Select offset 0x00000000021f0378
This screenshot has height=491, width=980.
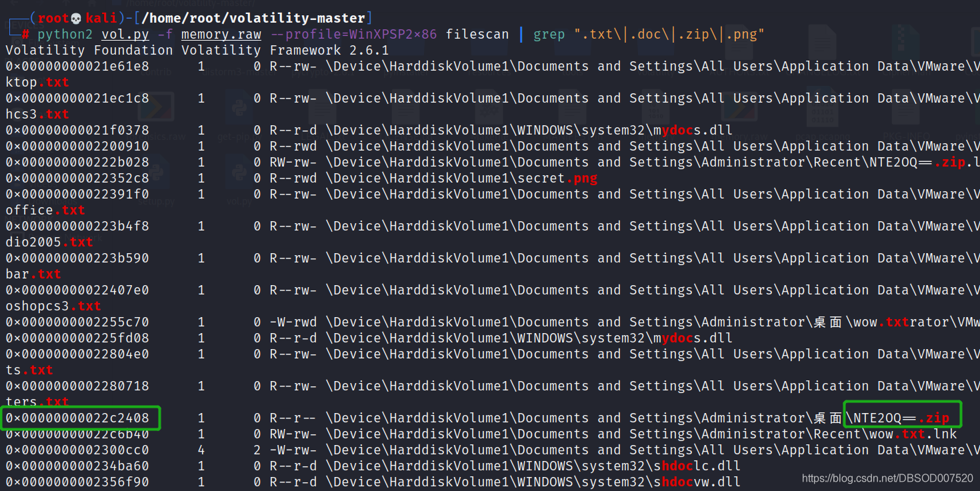click(x=77, y=130)
